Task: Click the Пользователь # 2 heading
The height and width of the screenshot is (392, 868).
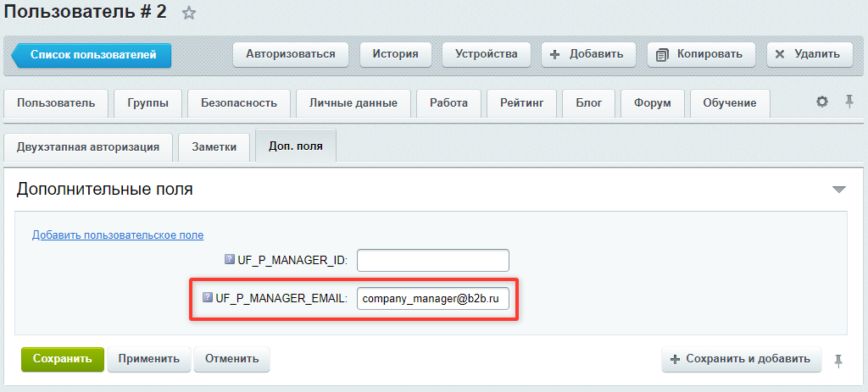Action: [x=86, y=12]
